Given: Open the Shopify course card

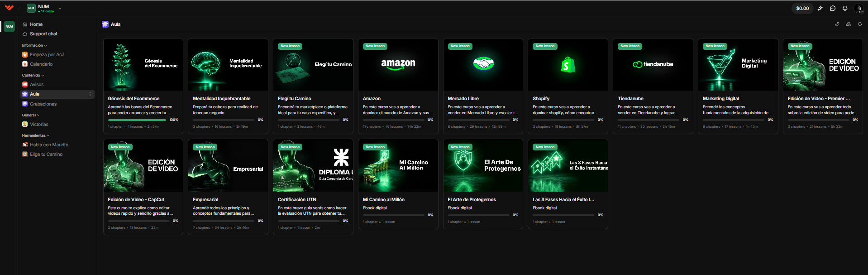Looking at the screenshot, I should pos(568,86).
